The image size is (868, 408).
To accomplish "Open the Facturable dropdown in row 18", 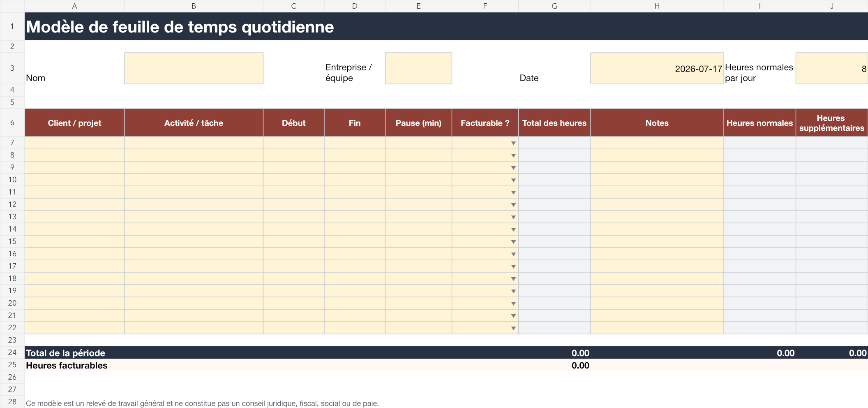I will [513, 279].
